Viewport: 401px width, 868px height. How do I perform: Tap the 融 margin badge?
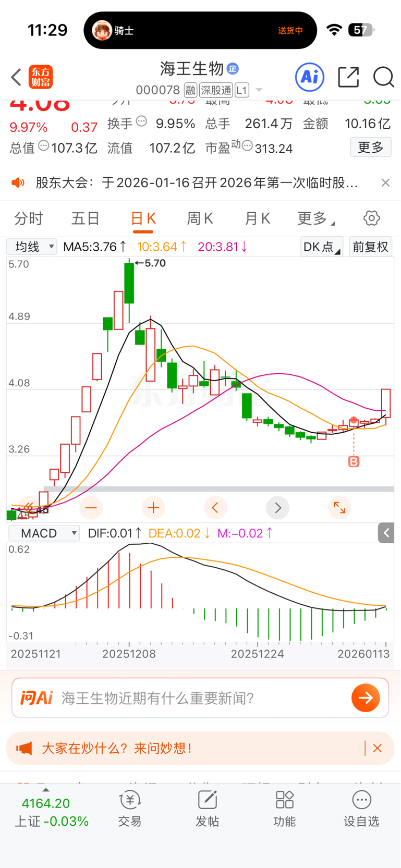click(x=190, y=90)
